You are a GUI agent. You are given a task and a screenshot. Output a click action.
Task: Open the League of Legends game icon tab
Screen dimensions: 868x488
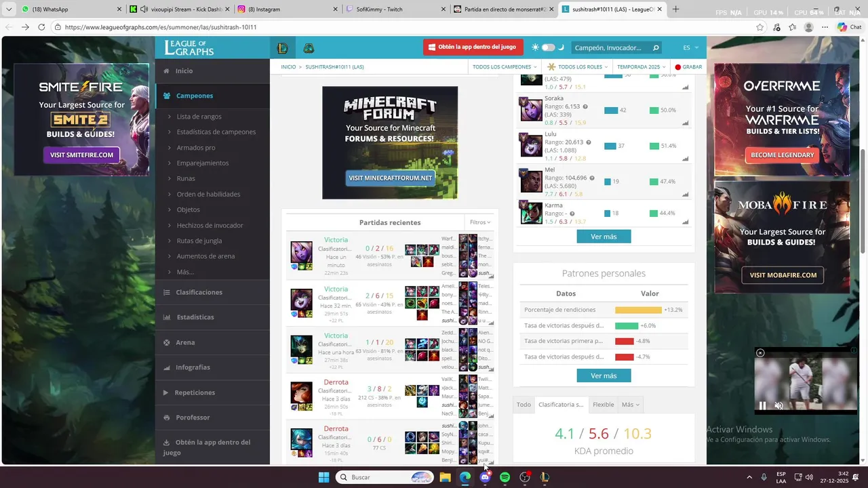click(283, 48)
